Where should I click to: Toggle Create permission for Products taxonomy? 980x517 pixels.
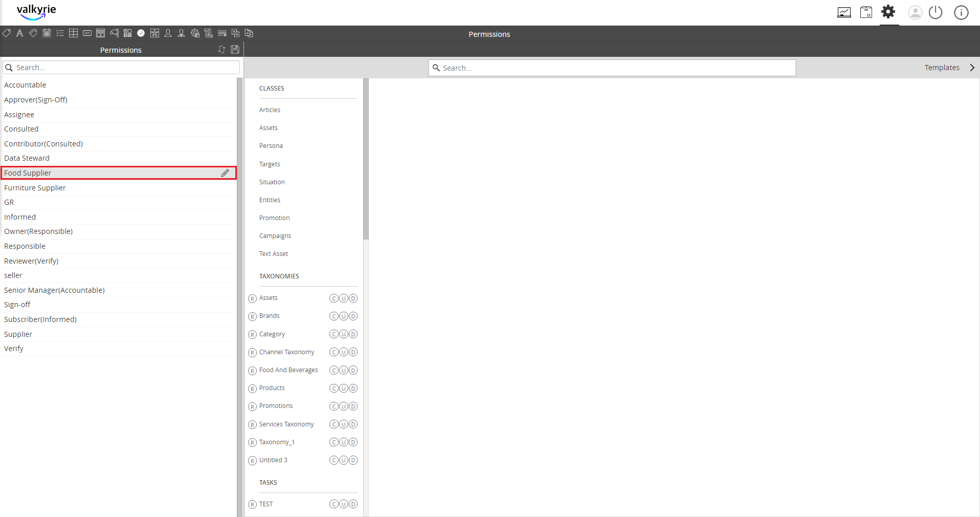(333, 389)
